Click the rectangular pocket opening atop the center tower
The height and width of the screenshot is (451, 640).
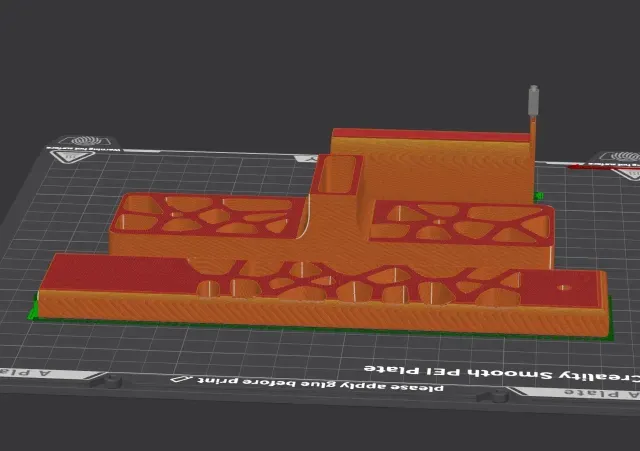tap(338, 175)
